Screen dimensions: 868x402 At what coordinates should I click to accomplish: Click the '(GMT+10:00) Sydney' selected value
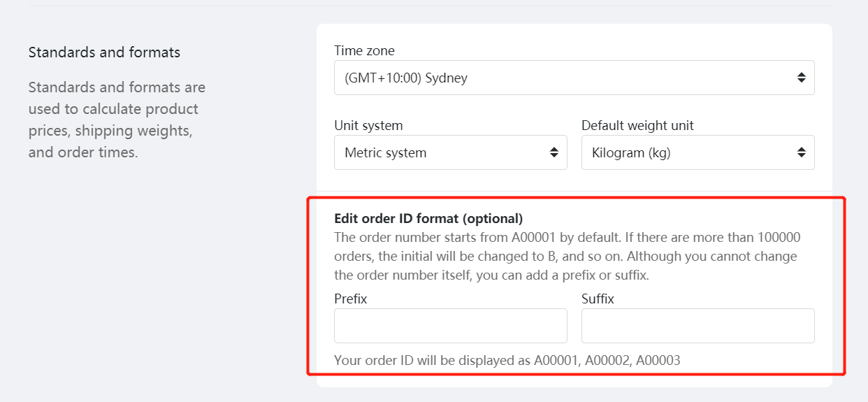tap(406, 78)
